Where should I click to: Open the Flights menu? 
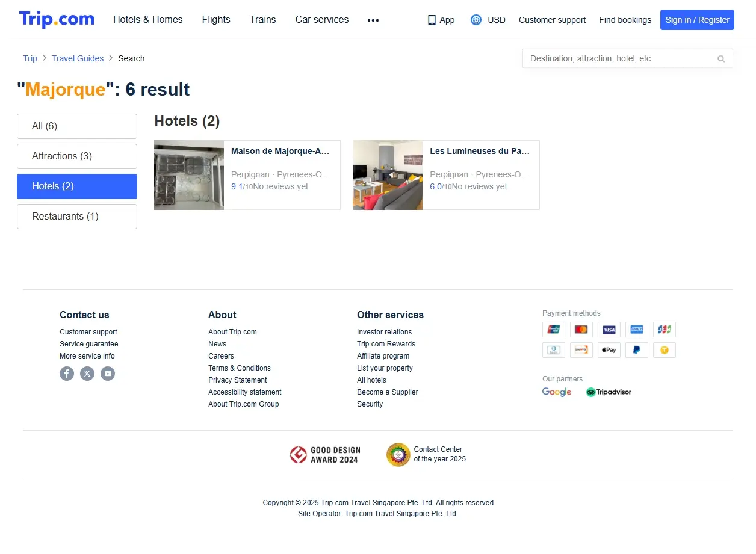coord(216,20)
